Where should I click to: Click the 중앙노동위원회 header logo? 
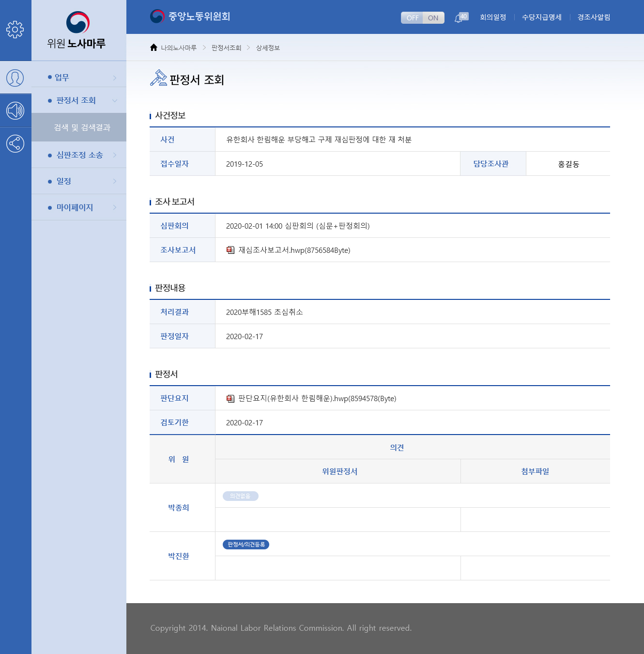[x=190, y=16]
